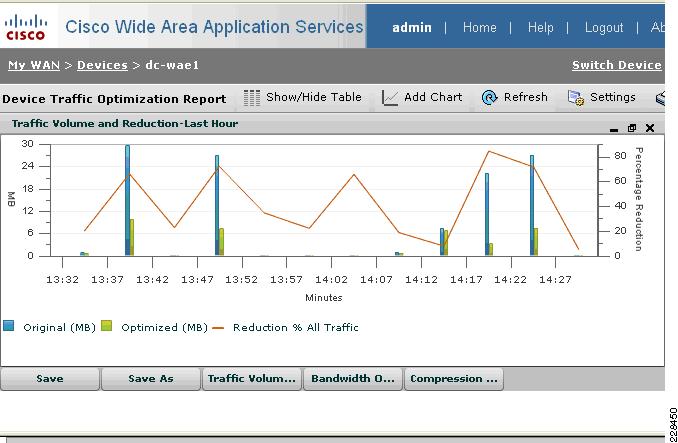Click Logout in the top bar

point(604,28)
